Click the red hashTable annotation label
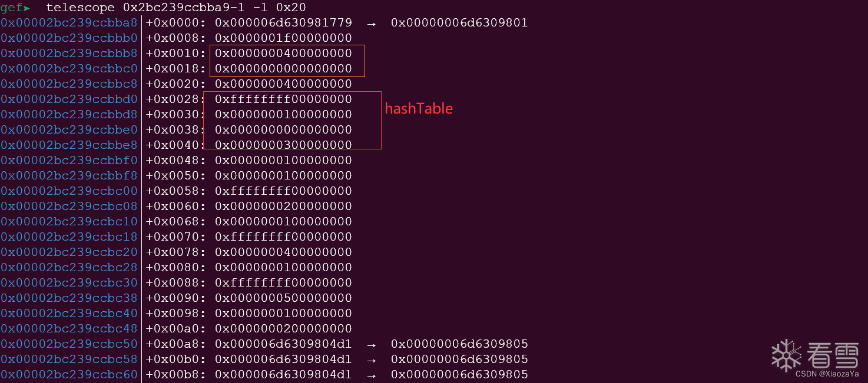The image size is (868, 383). click(x=419, y=109)
